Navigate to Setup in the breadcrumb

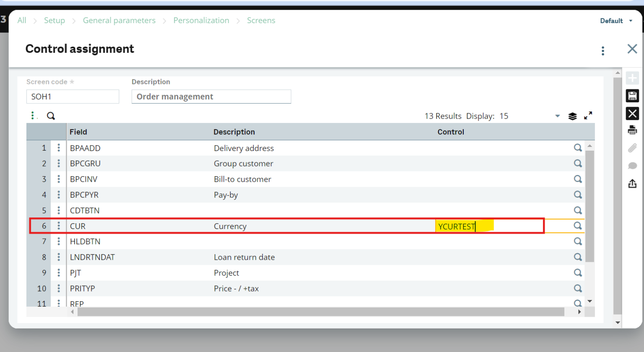(x=55, y=20)
